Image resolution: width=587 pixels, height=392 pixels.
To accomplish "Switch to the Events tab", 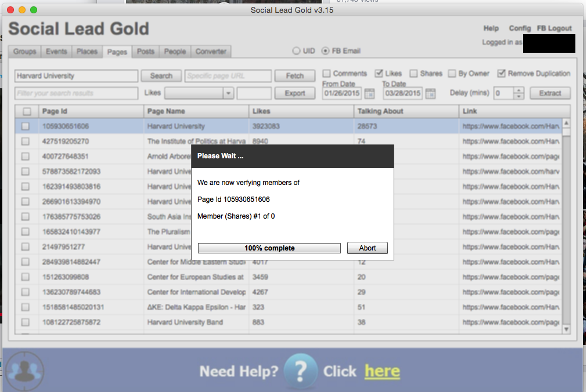I will 56,51.
